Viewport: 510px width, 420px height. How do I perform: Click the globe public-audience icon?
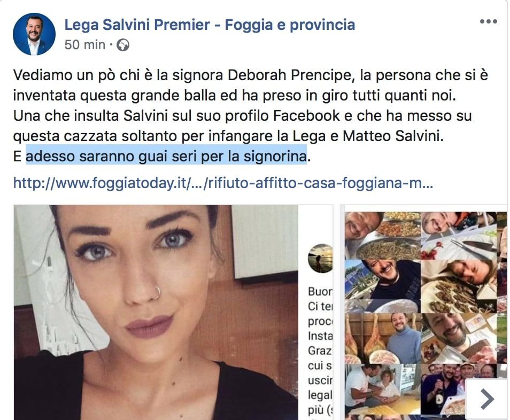[x=123, y=45]
